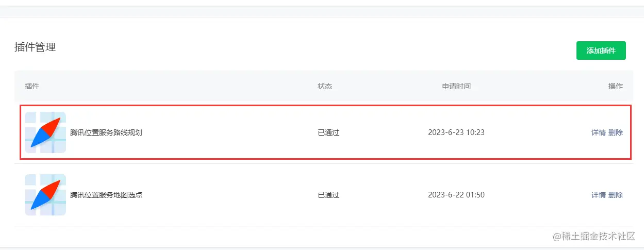
Task: Click the 2023-6-23 10:23 application time
Action: [456, 132]
